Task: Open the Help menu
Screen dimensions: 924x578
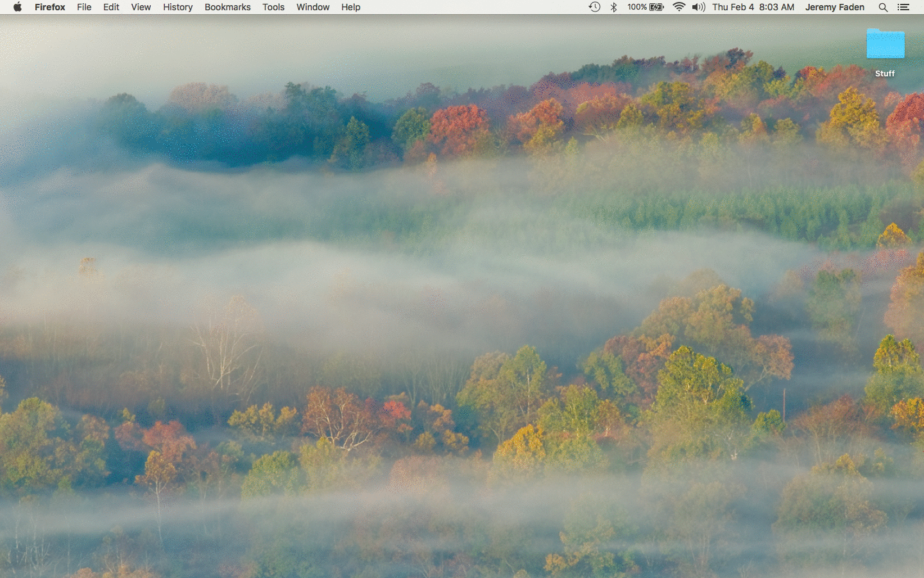Action: coord(351,7)
